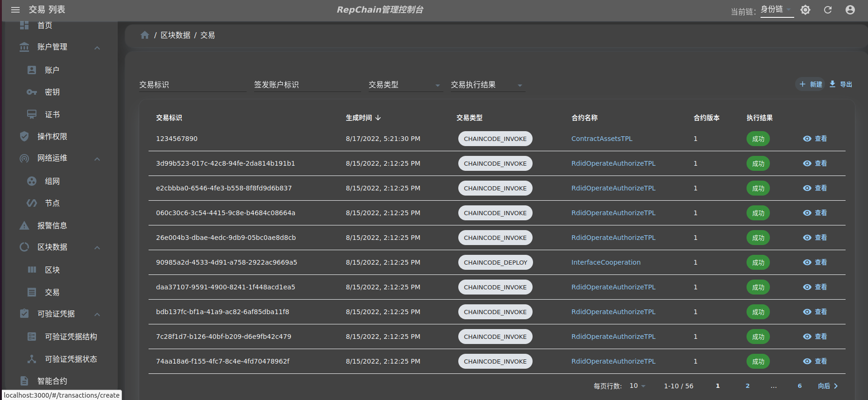868x400 pixels.
Task: Click the 区块 blocks icon in sidebar
Action: [x=32, y=270]
